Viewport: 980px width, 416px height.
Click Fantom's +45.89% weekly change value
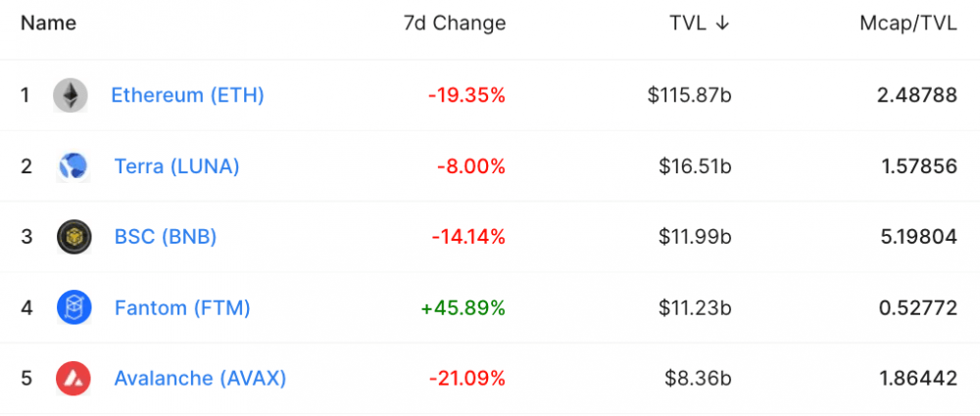(464, 308)
